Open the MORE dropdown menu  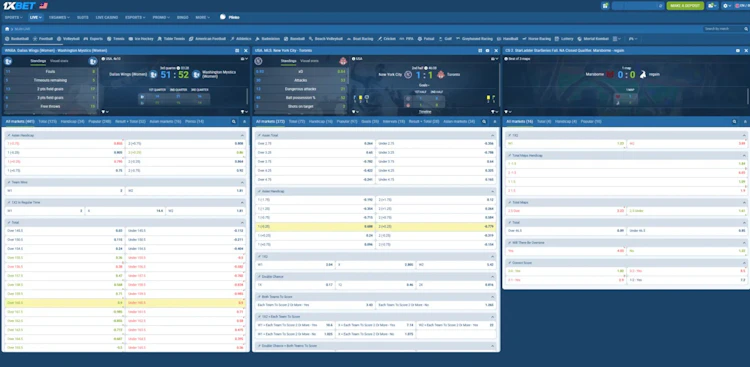pos(202,17)
